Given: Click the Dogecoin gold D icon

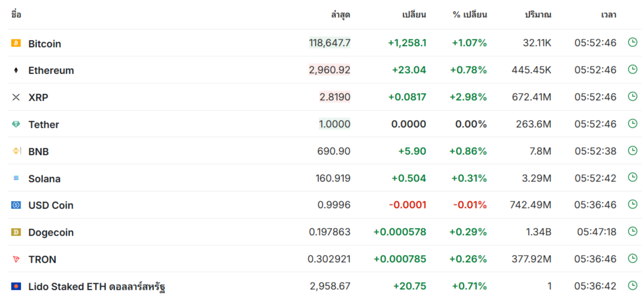Looking at the screenshot, I should [x=16, y=232].
